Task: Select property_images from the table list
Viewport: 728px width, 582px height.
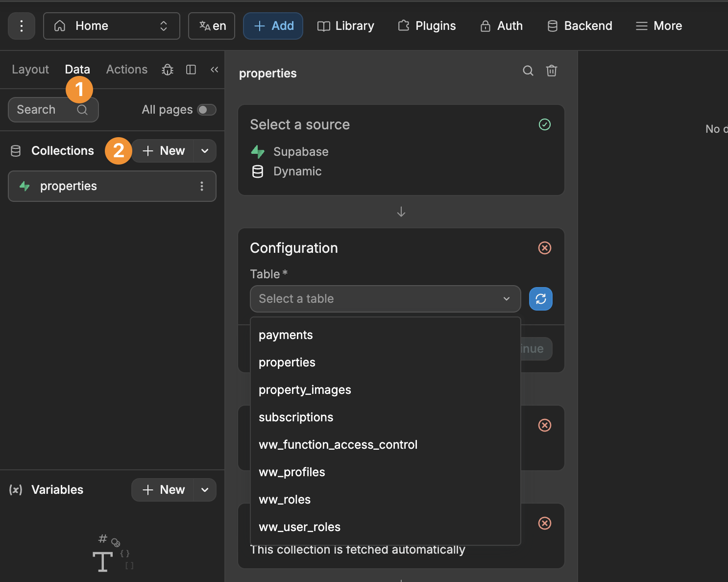Action: (305, 390)
